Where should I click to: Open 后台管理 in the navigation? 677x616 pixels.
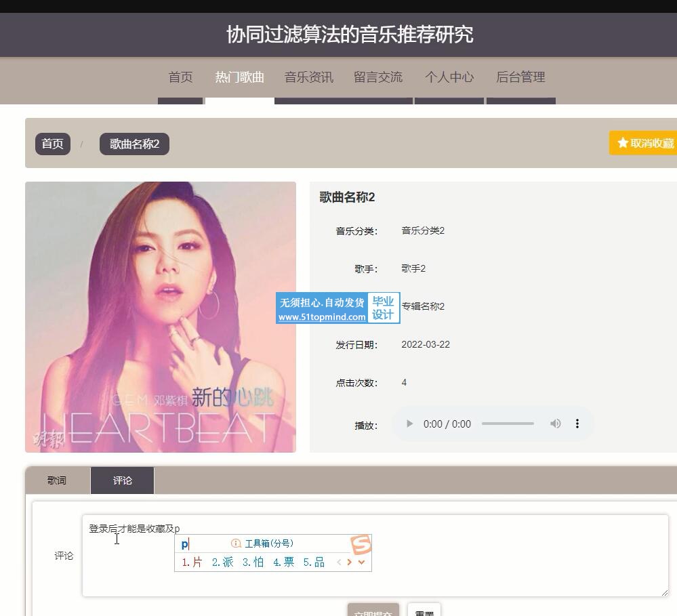tap(520, 77)
